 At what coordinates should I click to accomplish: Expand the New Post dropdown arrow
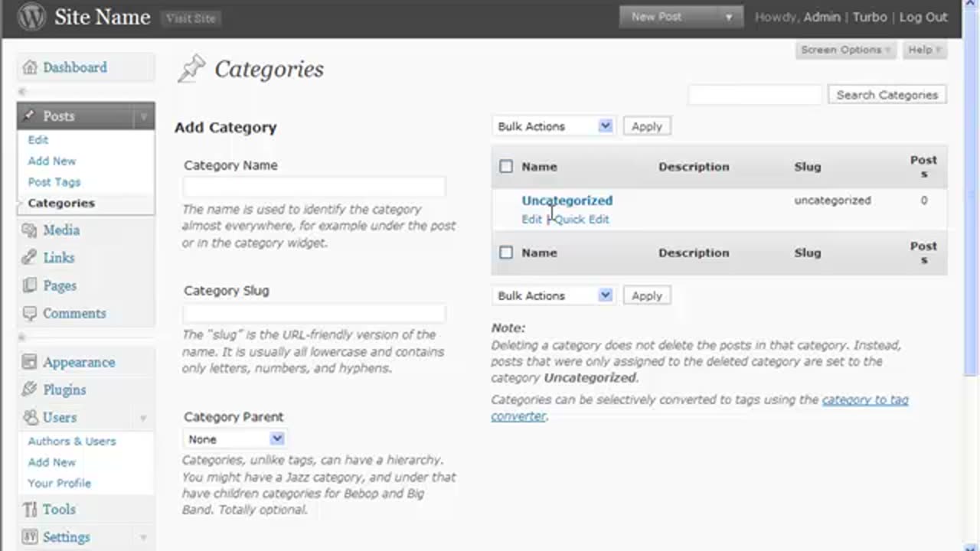729,17
